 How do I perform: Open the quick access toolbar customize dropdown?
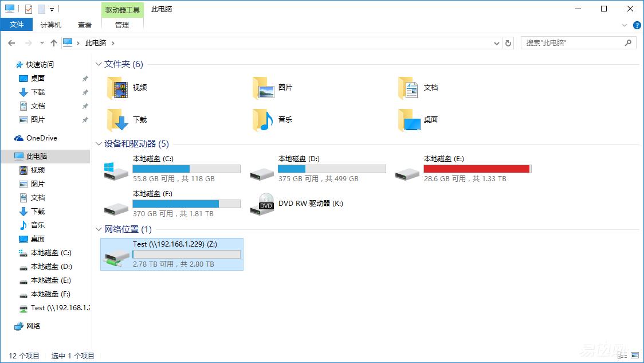click(x=52, y=9)
